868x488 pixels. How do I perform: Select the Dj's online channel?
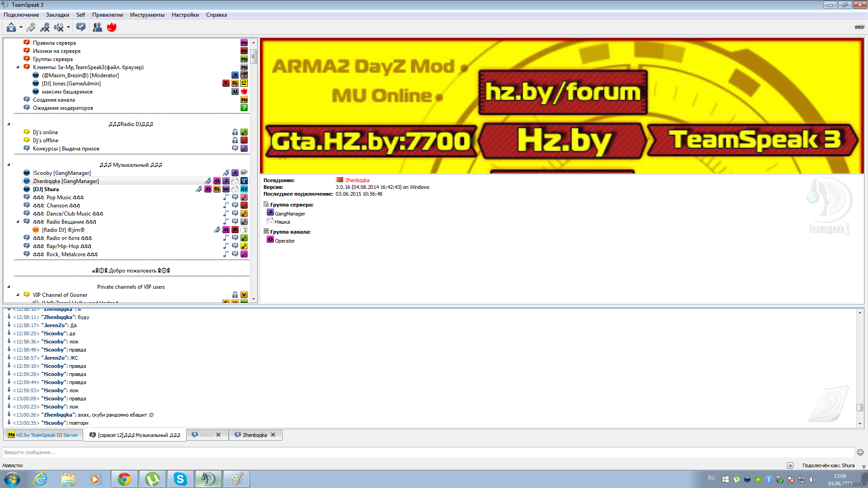pos(45,132)
